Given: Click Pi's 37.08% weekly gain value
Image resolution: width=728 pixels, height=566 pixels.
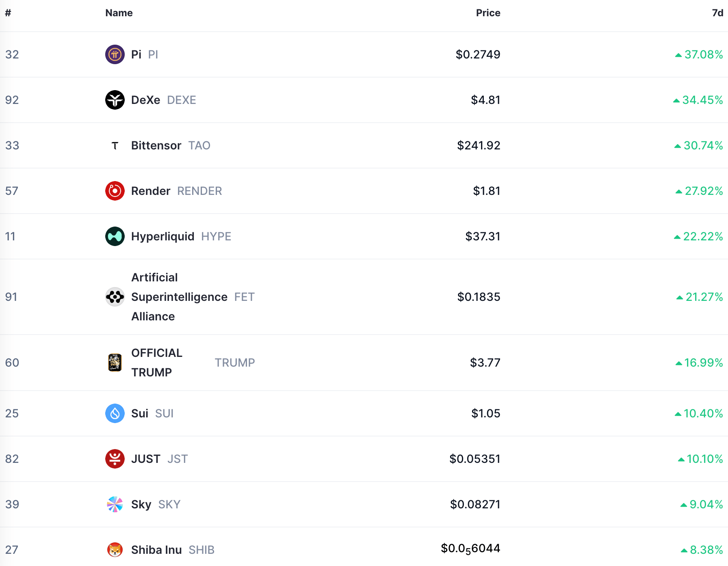Looking at the screenshot, I should coord(703,54).
